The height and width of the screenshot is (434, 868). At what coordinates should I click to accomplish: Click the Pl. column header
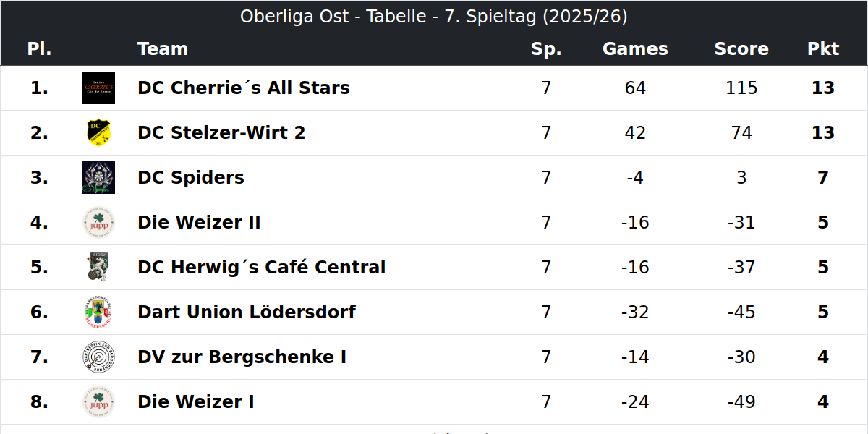(39, 49)
